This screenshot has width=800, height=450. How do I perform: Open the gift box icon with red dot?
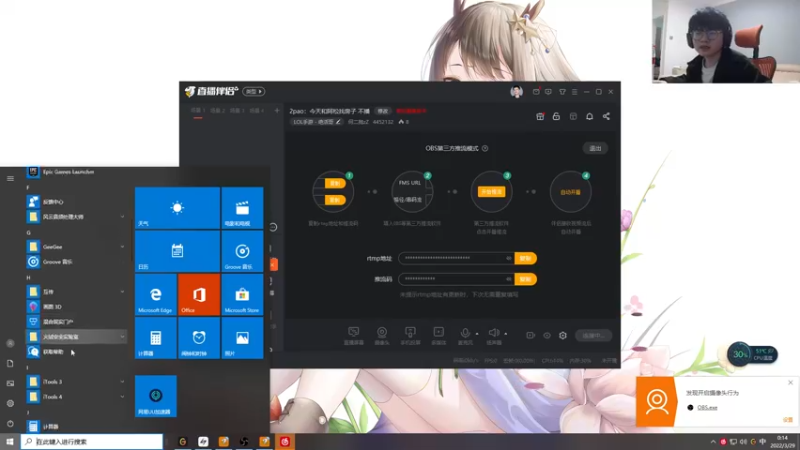click(x=540, y=116)
